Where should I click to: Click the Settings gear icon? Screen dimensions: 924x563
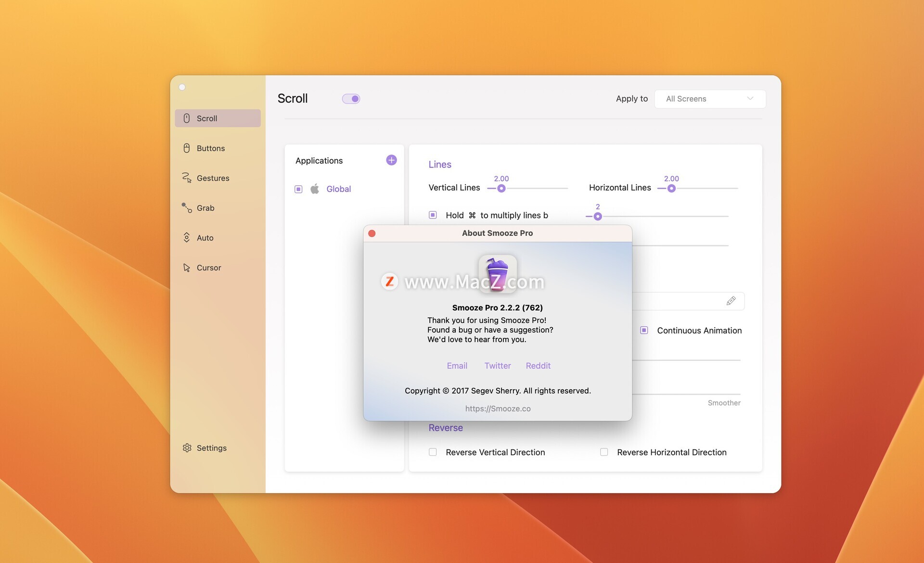pyautogui.click(x=187, y=448)
